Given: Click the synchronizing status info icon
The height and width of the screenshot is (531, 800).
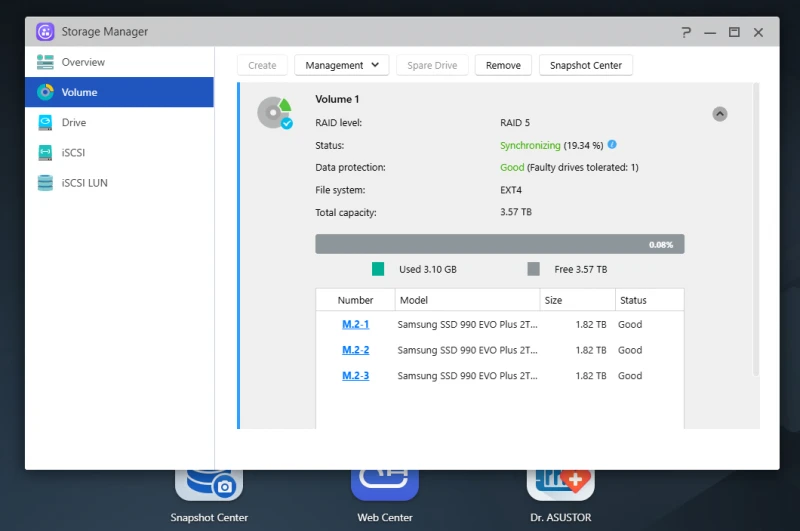Looking at the screenshot, I should (x=612, y=144).
